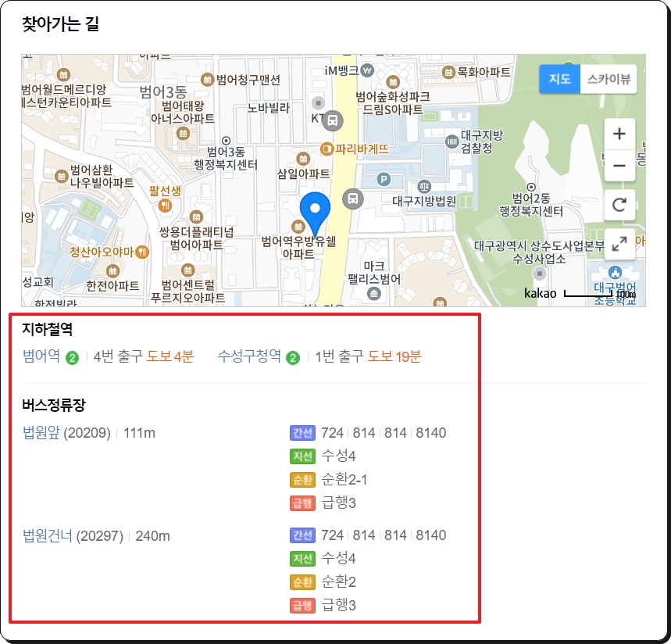Viewport: 671px width, 644px height.
Task: Select bus stop icon near 대구지방법원
Action: click(x=353, y=199)
